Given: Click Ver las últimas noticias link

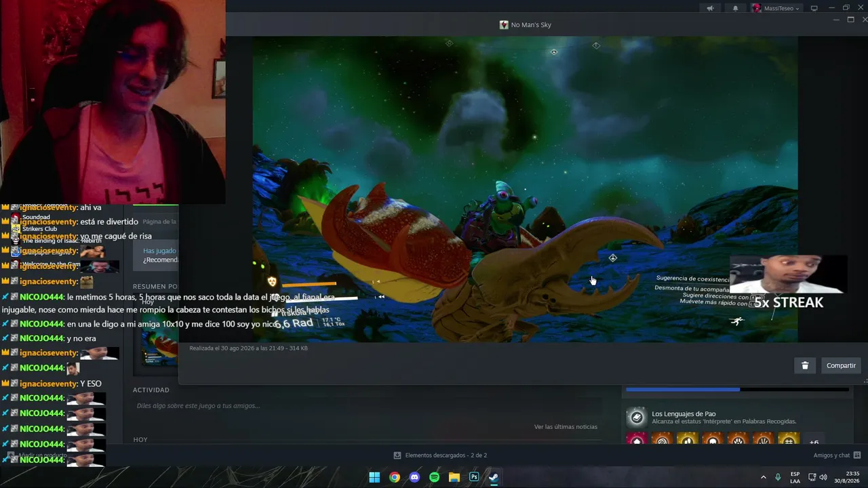Looking at the screenshot, I should [x=566, y=427].
